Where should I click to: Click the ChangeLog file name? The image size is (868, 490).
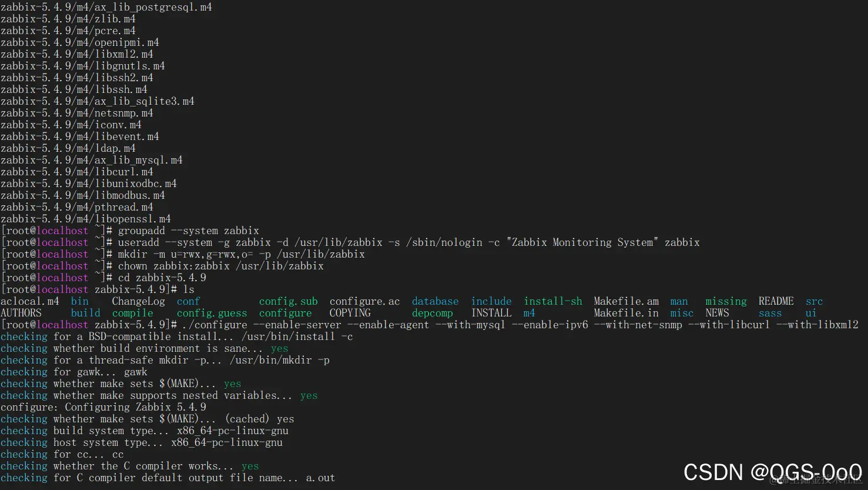click(139, 301)
